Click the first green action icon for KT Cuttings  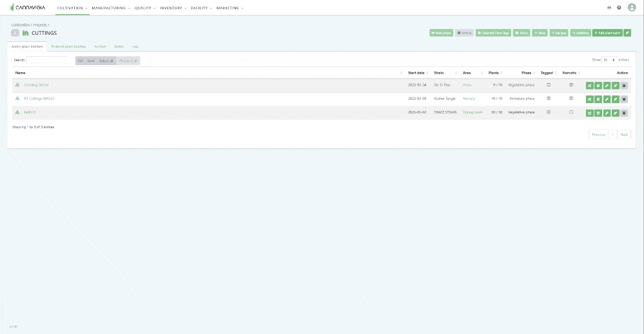[x=590, y=99]
